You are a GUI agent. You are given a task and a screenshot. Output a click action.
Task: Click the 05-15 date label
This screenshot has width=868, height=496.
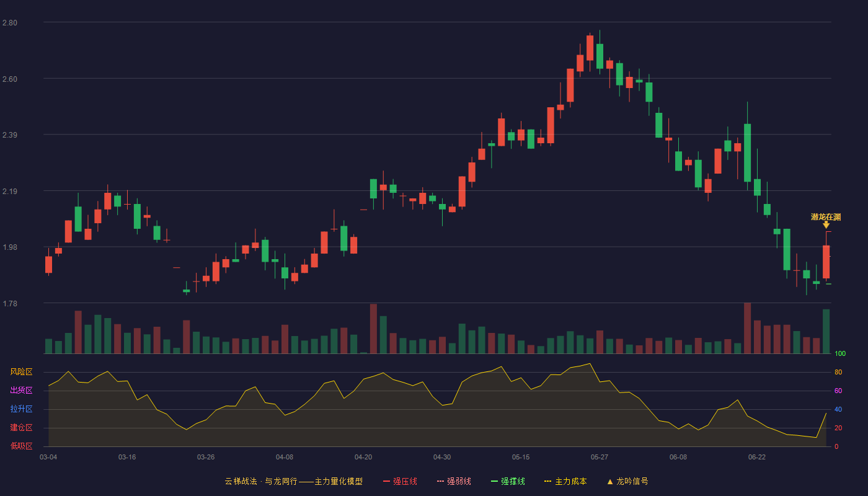[521, 457]
